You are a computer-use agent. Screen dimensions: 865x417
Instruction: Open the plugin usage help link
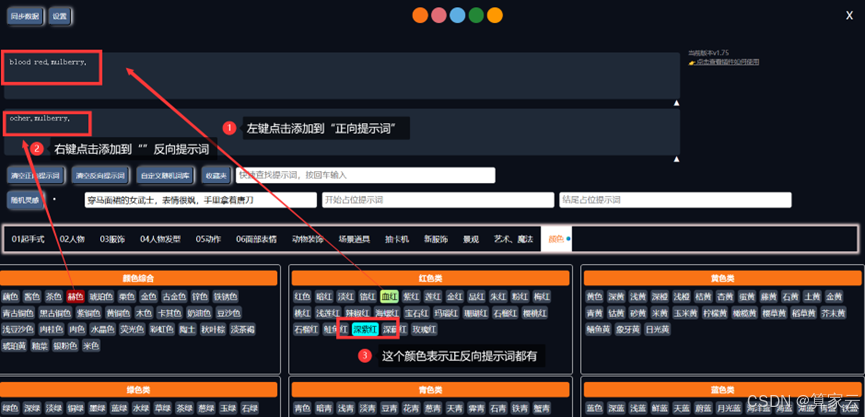(724, 62)
